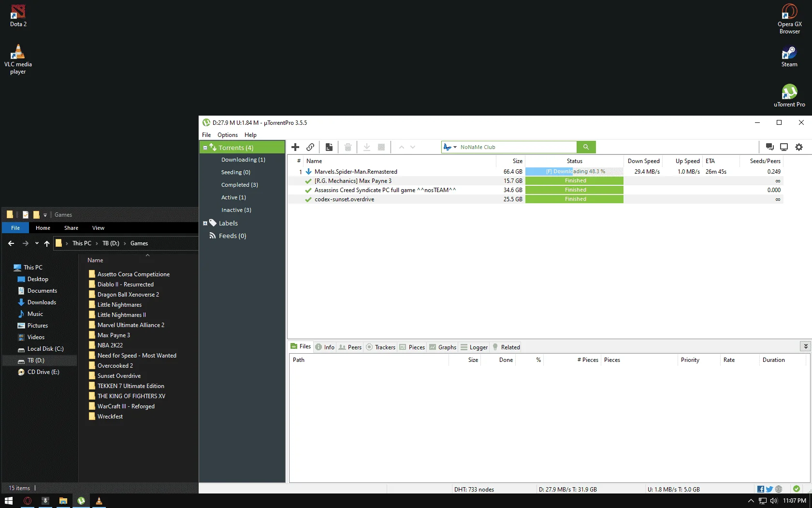Expand the Labels tree node
Image resolution: width=812 pixels, height=508 pixels.
(205, 223)
